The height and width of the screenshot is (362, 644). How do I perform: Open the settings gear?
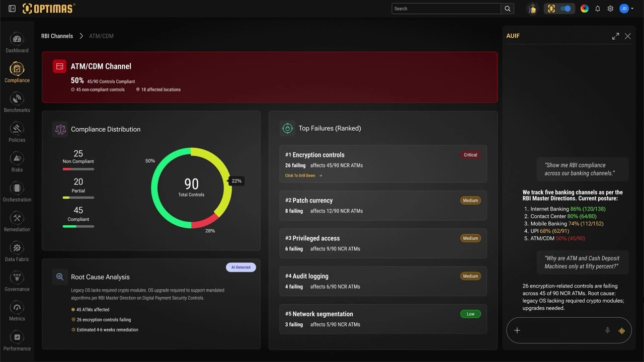click(x=610, y=9)
